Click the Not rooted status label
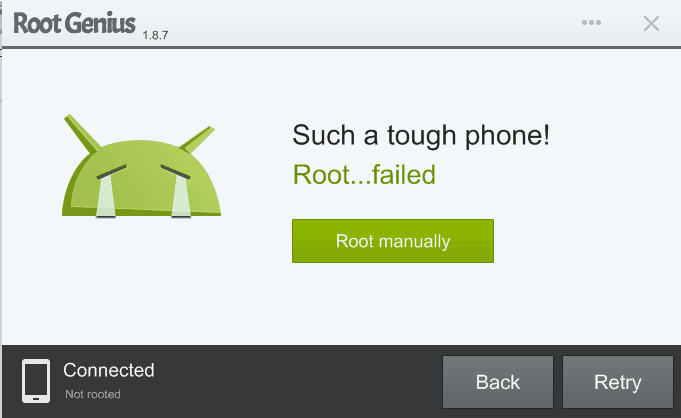 tap(93, 394)
